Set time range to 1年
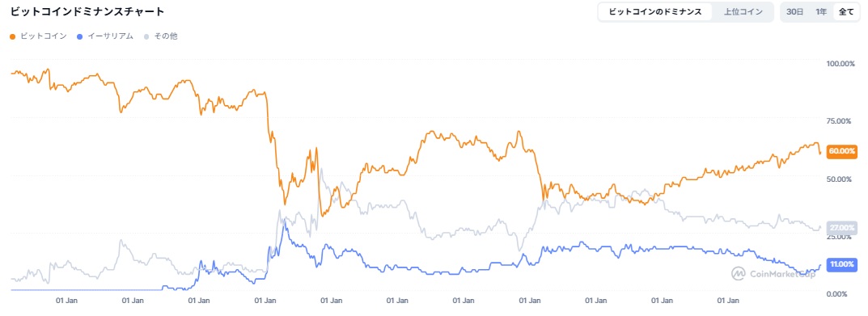868x316 pixels. 822,11
